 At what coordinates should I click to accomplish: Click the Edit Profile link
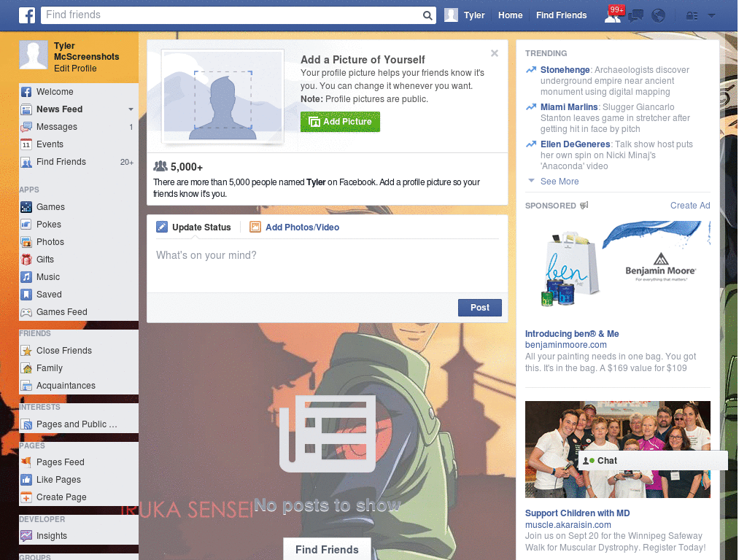(x=75, y=69)
